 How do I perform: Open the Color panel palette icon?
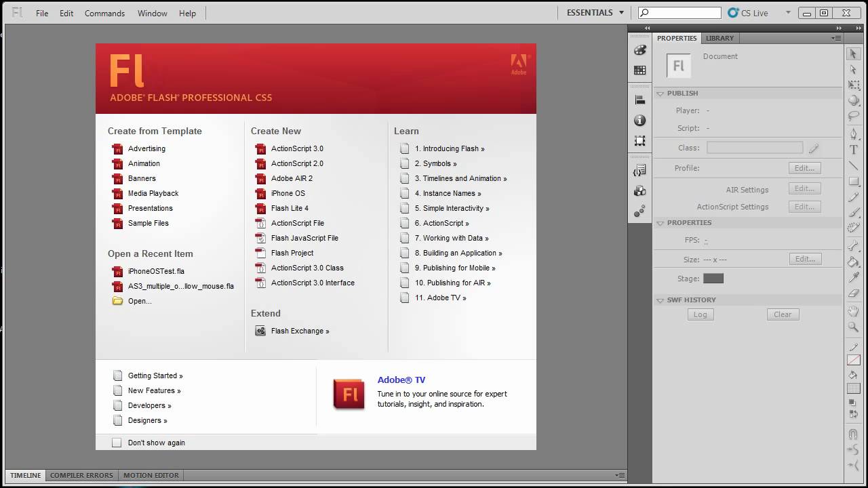639,50
